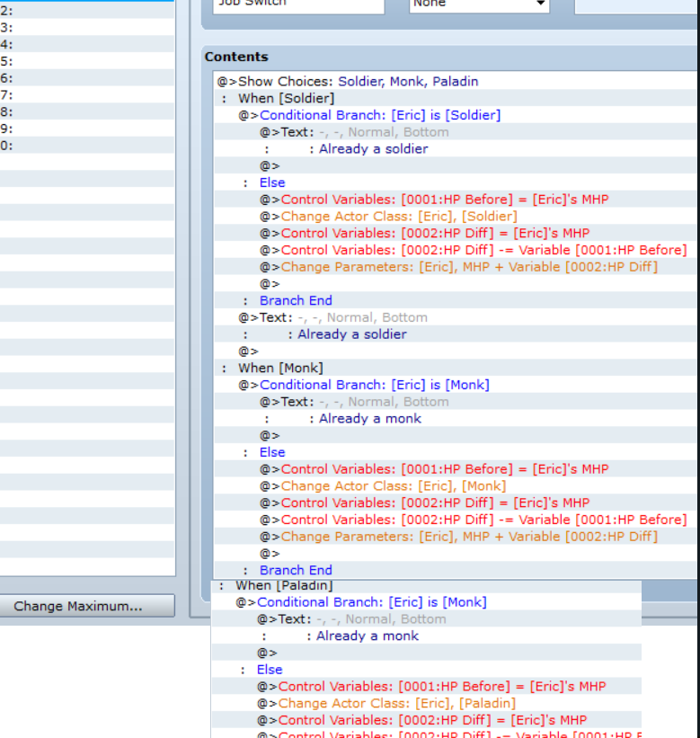Screen dimensions: 700x738
Task: Select common event list row ending in 2:
Action: 87,11
